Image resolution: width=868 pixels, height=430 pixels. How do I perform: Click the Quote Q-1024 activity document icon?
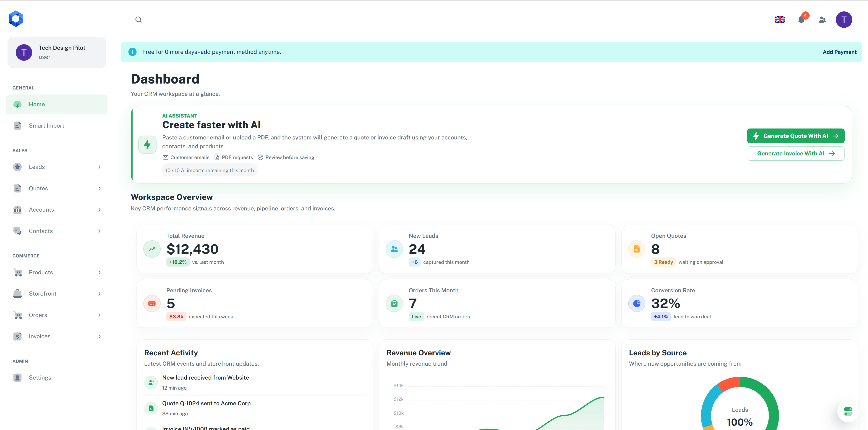[x=151, y=409]
